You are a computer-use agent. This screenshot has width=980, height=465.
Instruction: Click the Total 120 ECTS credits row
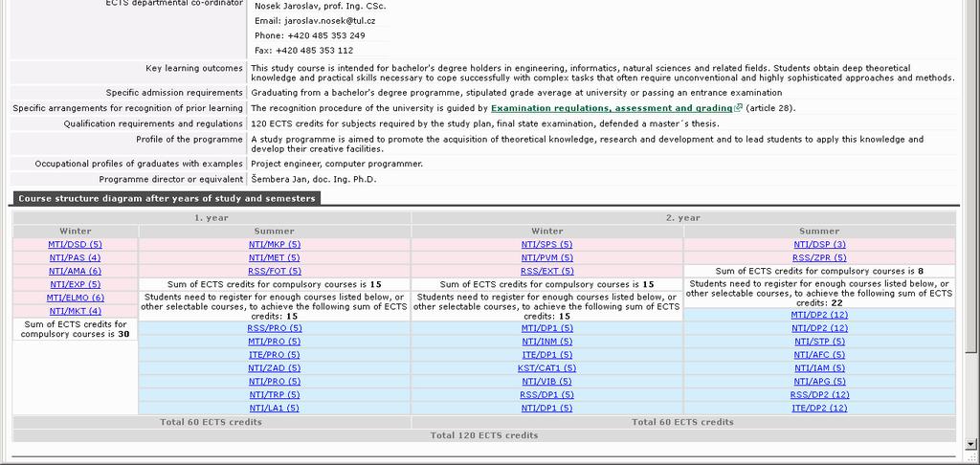click(483, 435)
